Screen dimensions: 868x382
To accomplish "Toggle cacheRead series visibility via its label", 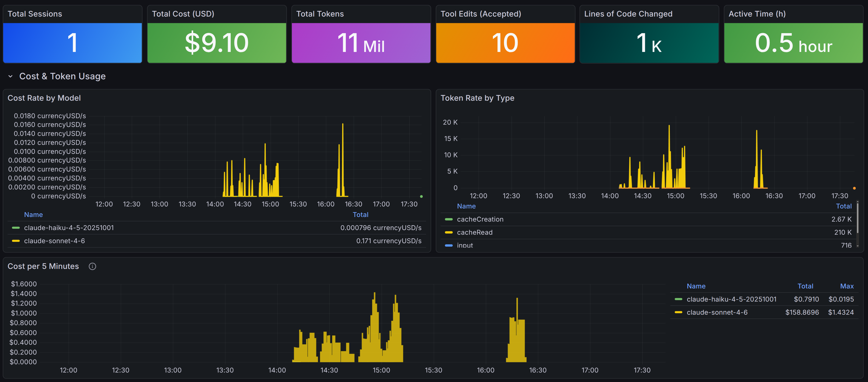I will (474, 232).
